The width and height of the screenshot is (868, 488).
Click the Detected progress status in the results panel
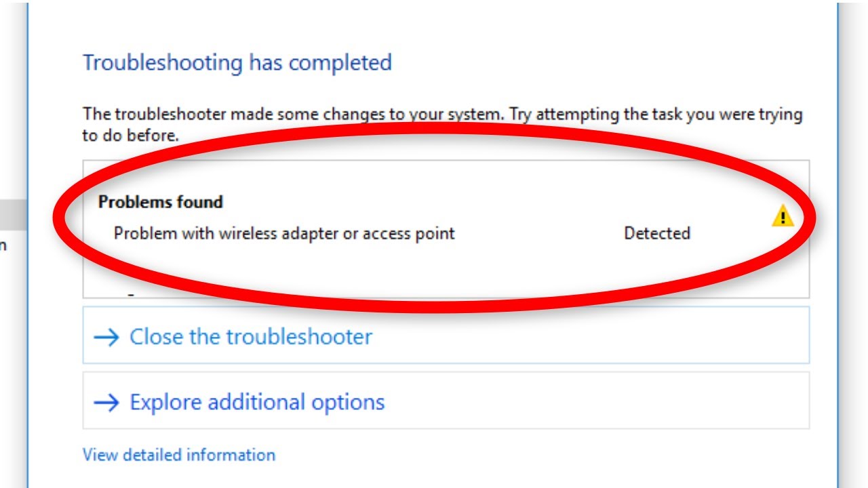point(656,232)
